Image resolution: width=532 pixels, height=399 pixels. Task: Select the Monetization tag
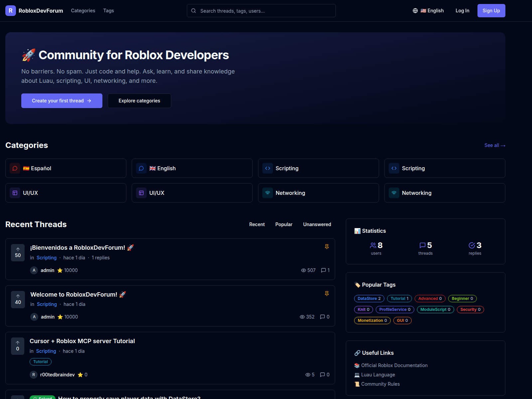tap(372, 321)
